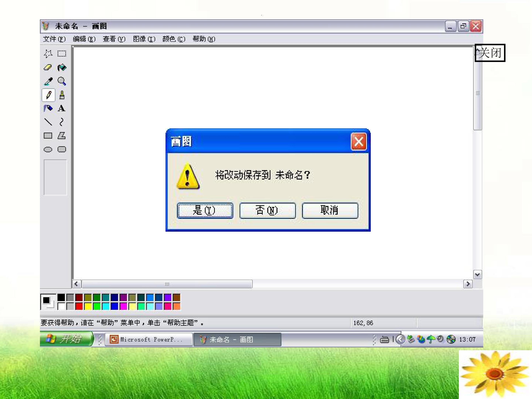Click the 开始 Start button

point(67,339)
